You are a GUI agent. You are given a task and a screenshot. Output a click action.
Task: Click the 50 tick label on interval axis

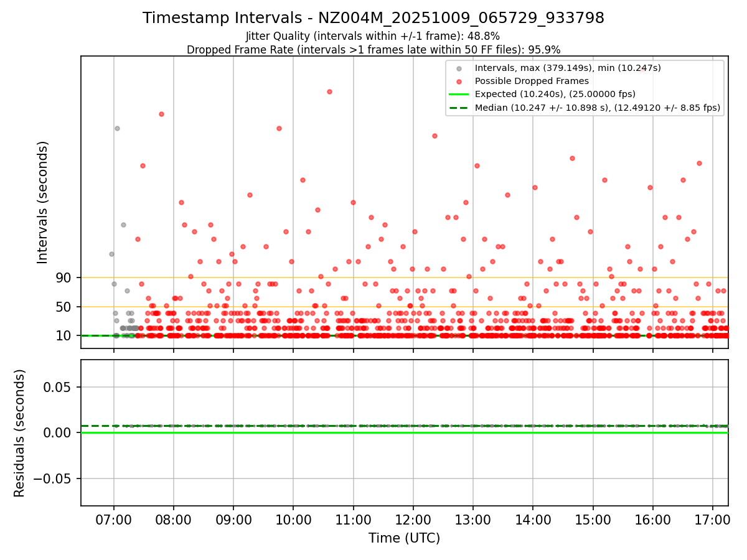pos(64,307)
